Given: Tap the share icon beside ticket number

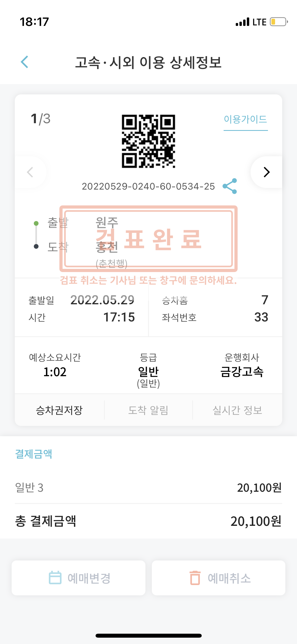Looking at the screenshot, I should pyautogui.click(x=230, y=186).
